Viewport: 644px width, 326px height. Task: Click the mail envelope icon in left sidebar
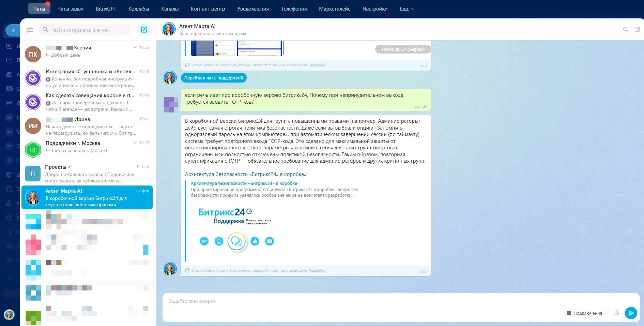[9, 60]
